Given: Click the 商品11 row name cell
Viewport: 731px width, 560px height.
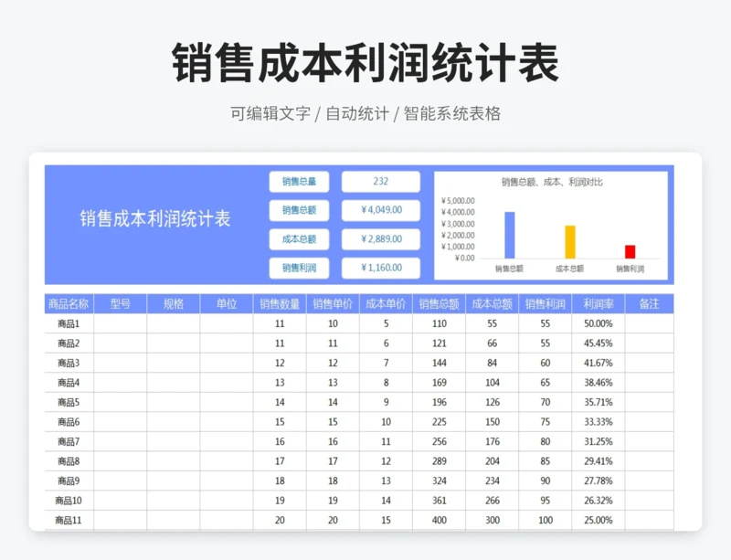Looking at the screenshot, I should tap(69, 520).
